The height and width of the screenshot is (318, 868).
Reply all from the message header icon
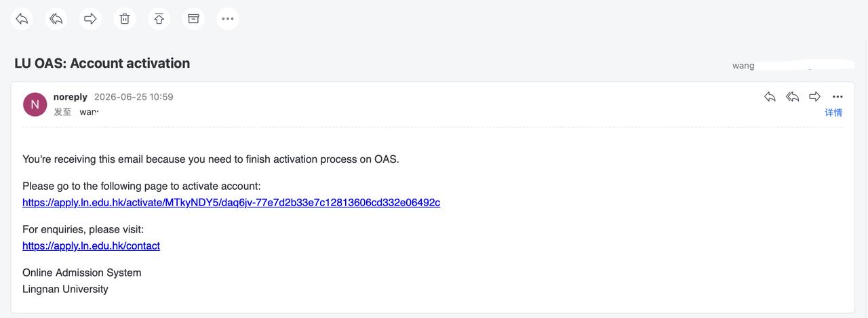[x=792, y=97]
